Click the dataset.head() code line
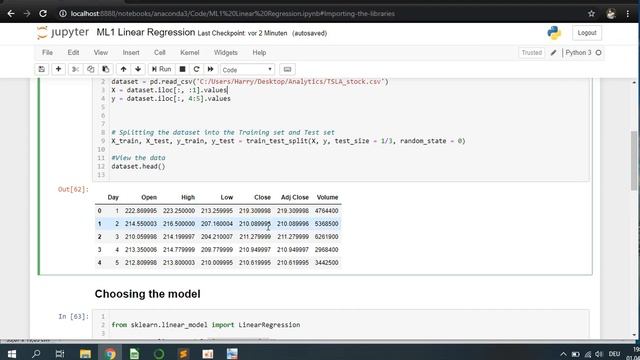The width and height of the screenshot is (640, 360). click(x=138, y=166)
